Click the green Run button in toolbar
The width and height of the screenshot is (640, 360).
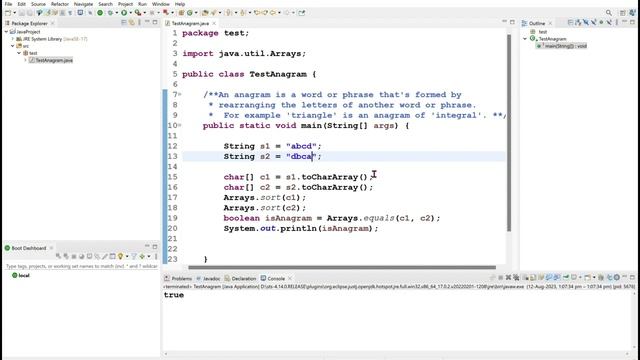pyautogui.click(x=124, y=13)
